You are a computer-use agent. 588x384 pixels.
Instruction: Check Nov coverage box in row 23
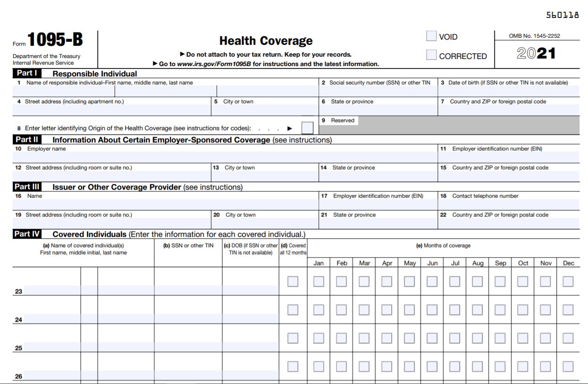pos(546,282)
